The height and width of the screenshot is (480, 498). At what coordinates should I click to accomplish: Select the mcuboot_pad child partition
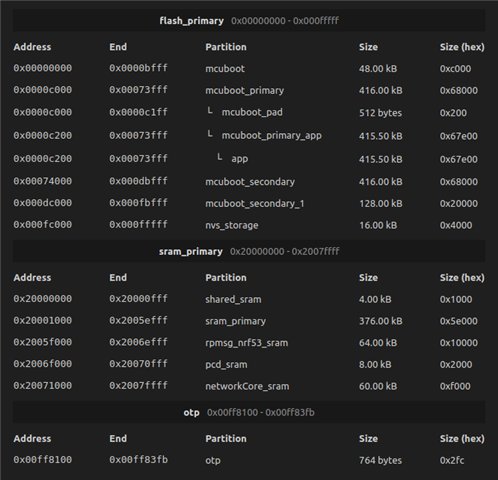click(252, 112)
